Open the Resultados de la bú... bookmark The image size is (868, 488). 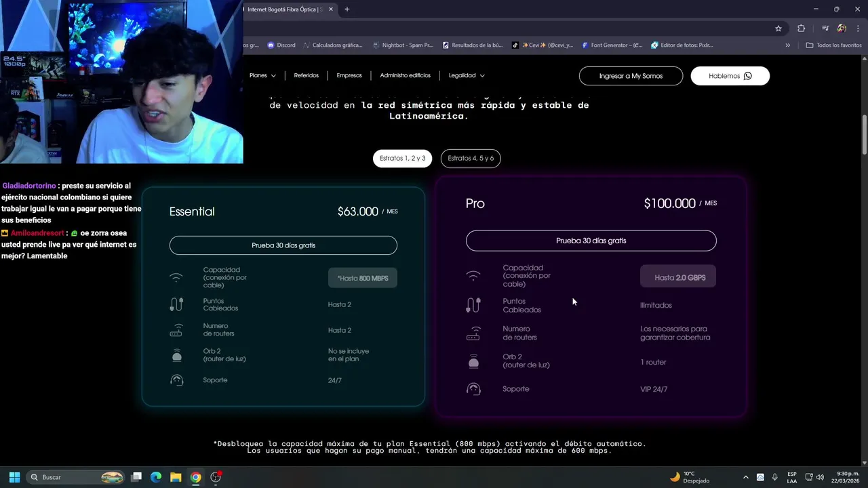coord(473,45)
